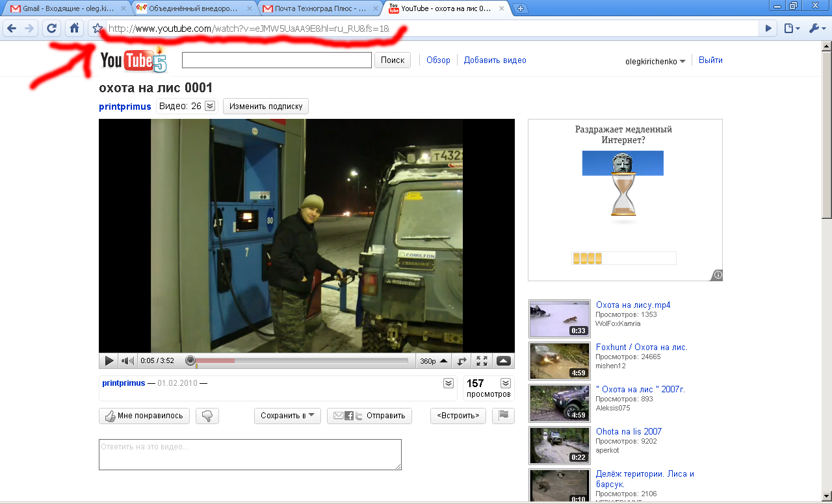The image size is (832, 504).
Task: Mute the video volume speaker icon
Action: pos(128,361)
